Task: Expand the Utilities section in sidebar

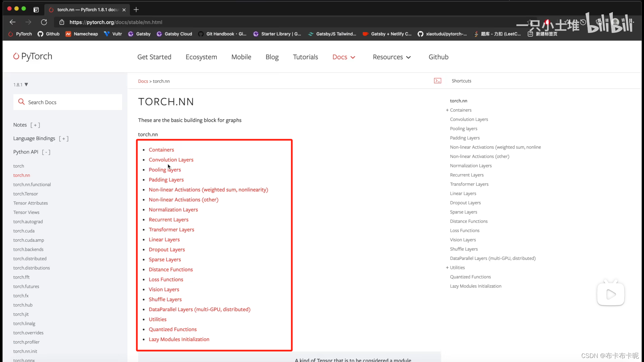Action: 446,267
